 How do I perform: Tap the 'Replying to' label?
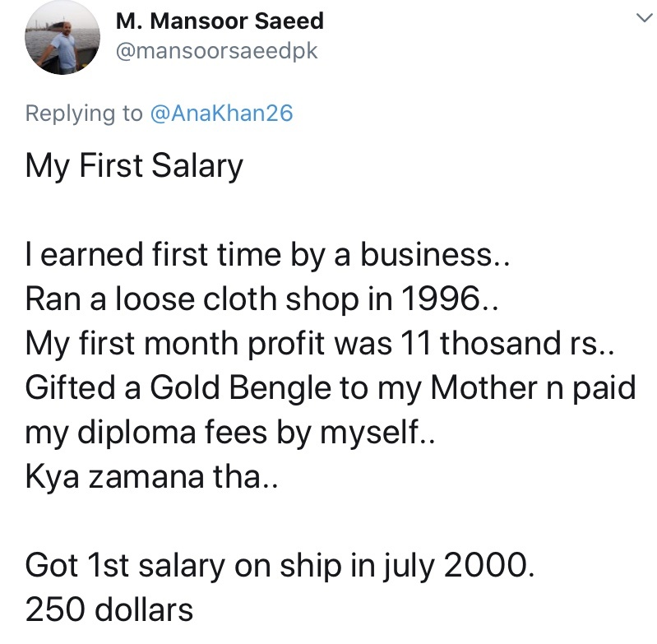84,114
